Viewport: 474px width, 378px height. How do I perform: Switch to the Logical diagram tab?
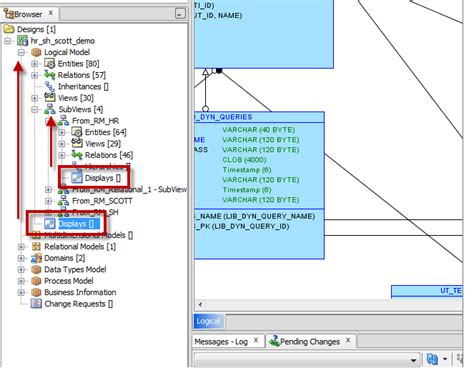[208, 321]
